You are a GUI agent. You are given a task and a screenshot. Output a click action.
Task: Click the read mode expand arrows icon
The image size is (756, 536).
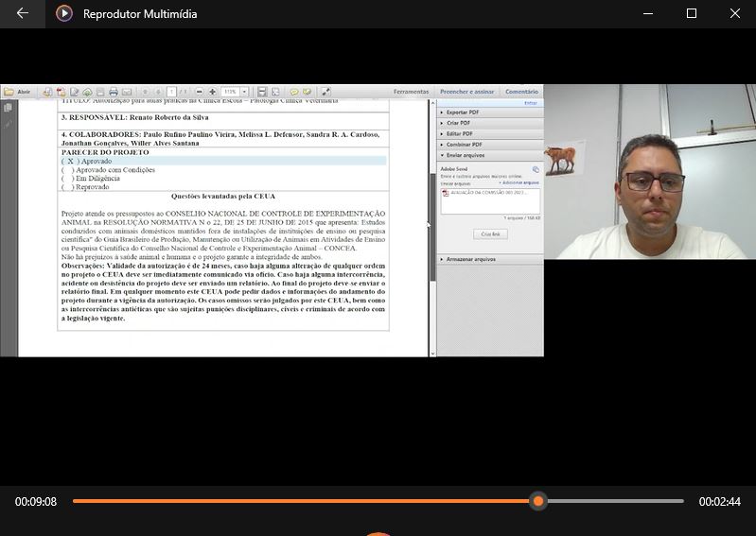(x=325, y=92)
